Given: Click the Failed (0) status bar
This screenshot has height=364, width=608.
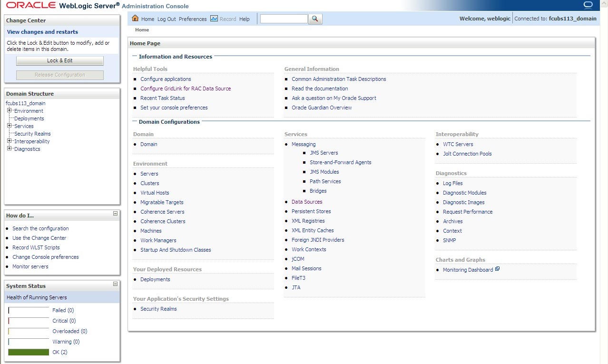Looking at the screenshot, I should click(29, 310).
